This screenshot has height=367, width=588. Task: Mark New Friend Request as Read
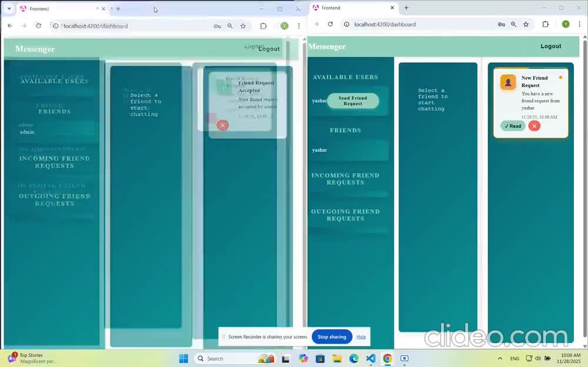coord(513,126)
